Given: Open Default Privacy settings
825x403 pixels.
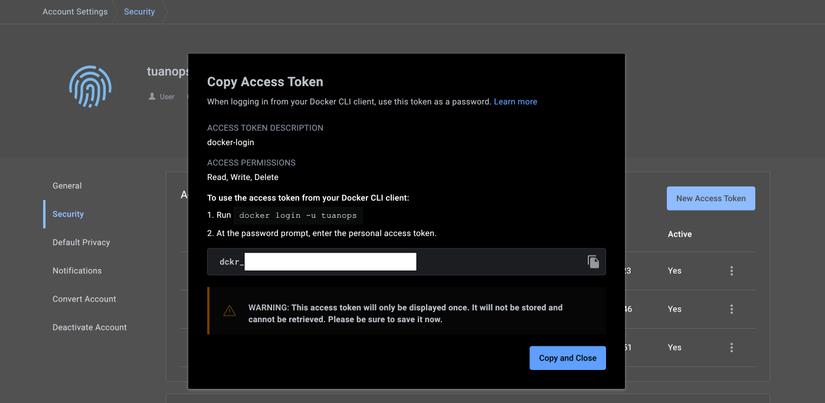Looking at the screenshot, I should click(81, 242).
